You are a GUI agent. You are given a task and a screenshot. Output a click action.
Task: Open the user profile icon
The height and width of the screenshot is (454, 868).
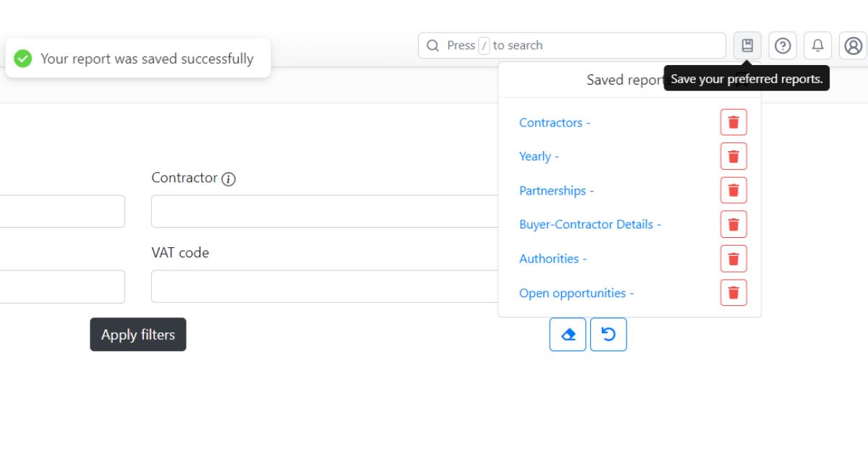853,46
